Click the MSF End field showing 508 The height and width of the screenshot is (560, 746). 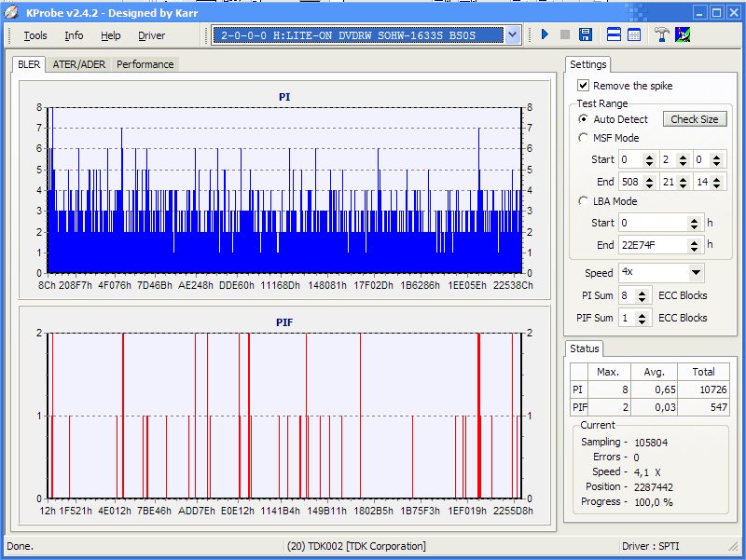pos(631,182)
